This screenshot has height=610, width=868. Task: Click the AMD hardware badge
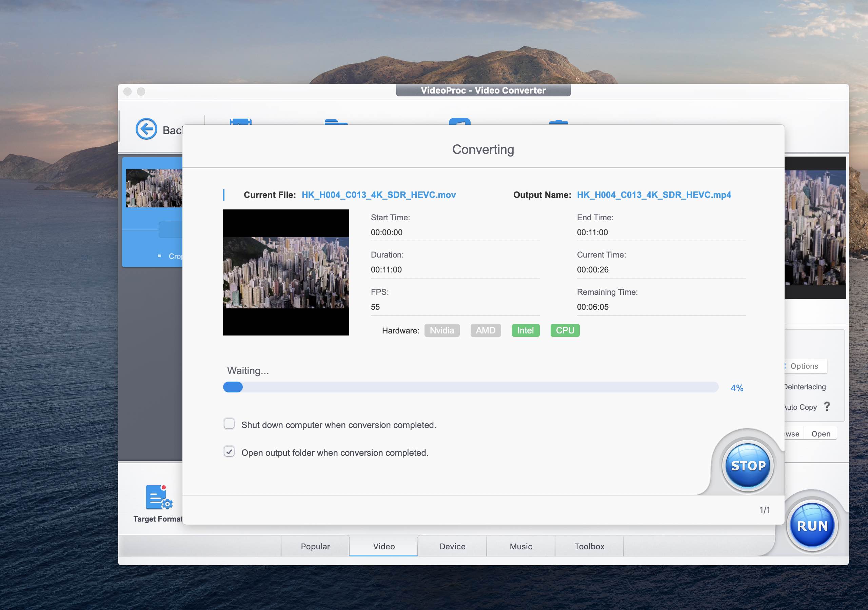tap(486, 330)
